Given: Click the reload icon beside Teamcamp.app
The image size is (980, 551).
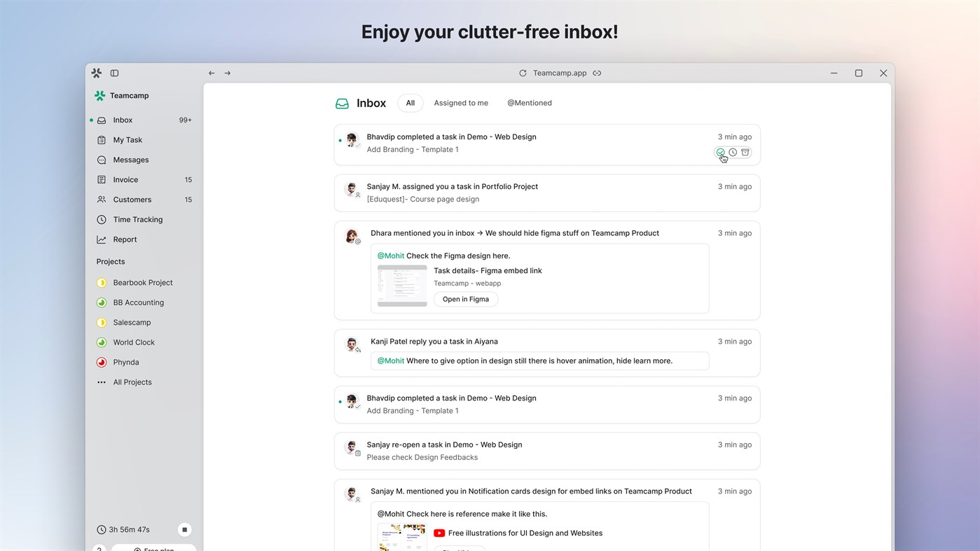Looking at the screenshot, I should tap(523, 73).
